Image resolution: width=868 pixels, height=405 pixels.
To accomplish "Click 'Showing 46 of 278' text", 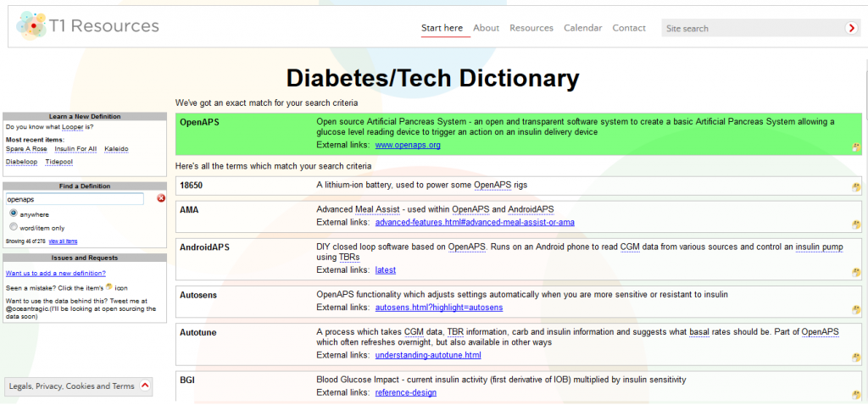I will (25, 241).
